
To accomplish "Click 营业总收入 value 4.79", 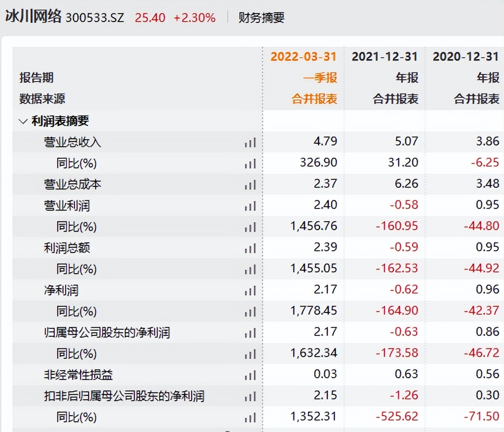I will pos(325,141).
